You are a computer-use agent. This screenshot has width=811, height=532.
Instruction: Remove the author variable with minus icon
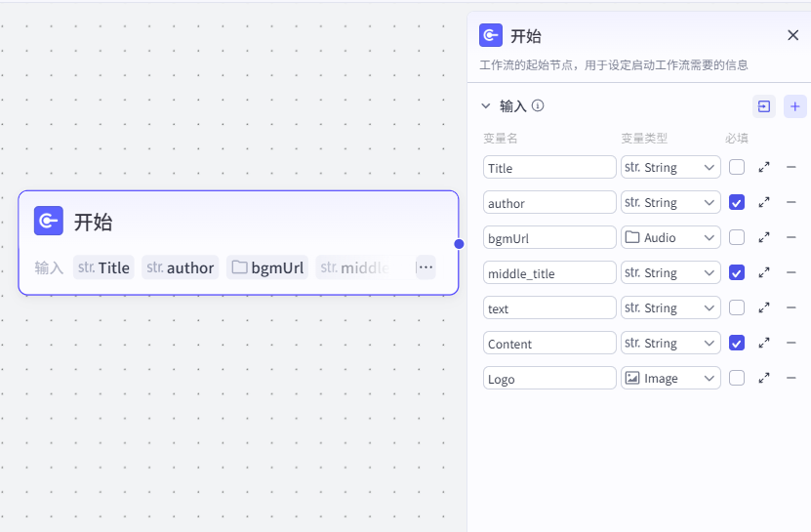pos(791,202)
